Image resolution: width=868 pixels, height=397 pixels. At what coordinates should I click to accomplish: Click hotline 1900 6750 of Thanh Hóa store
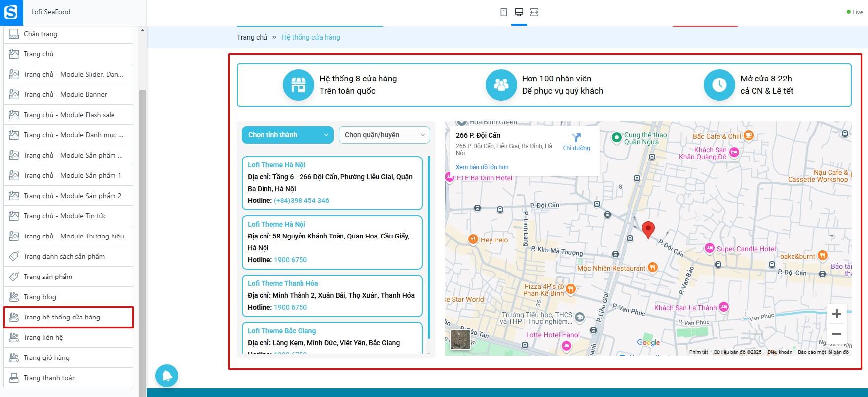290,307
